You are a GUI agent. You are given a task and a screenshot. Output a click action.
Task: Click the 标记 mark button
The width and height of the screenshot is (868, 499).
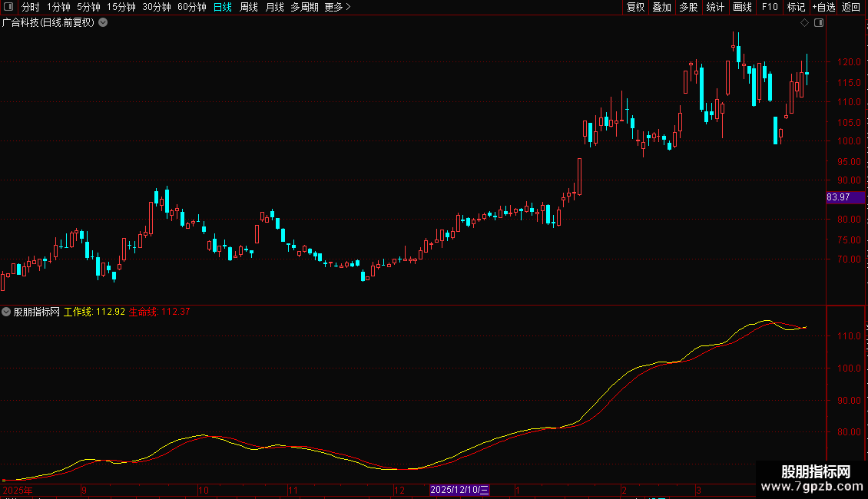pyautogui.click(x=796, y=7)
